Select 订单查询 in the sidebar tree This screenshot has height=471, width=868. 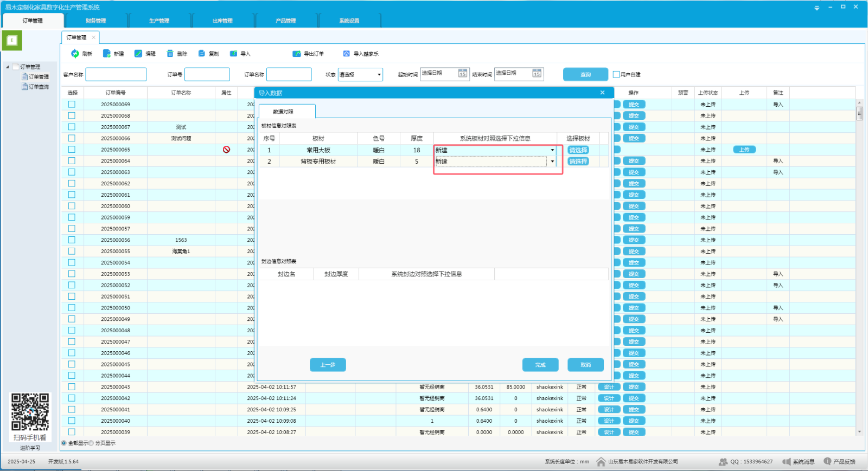[39, 87]
